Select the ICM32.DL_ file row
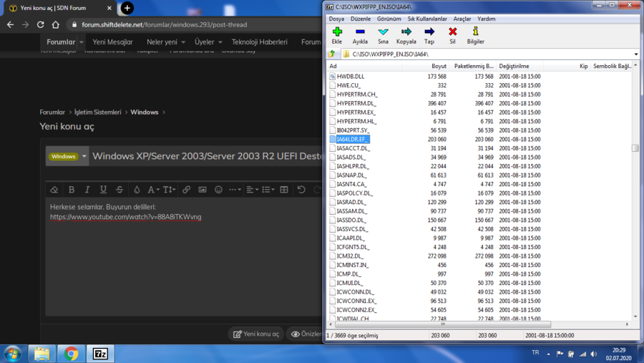The image size is (644, 363). click(x=479, y=256)
